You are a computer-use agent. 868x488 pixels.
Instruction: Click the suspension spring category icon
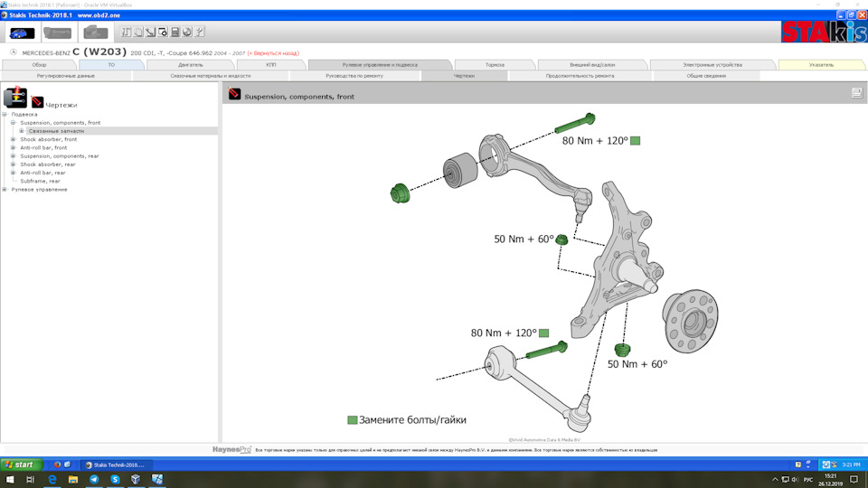pyautogui.click(x=15, y=97)
